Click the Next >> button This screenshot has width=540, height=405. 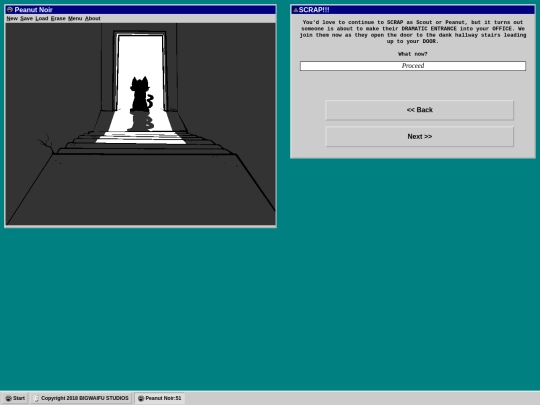[419, 137]
